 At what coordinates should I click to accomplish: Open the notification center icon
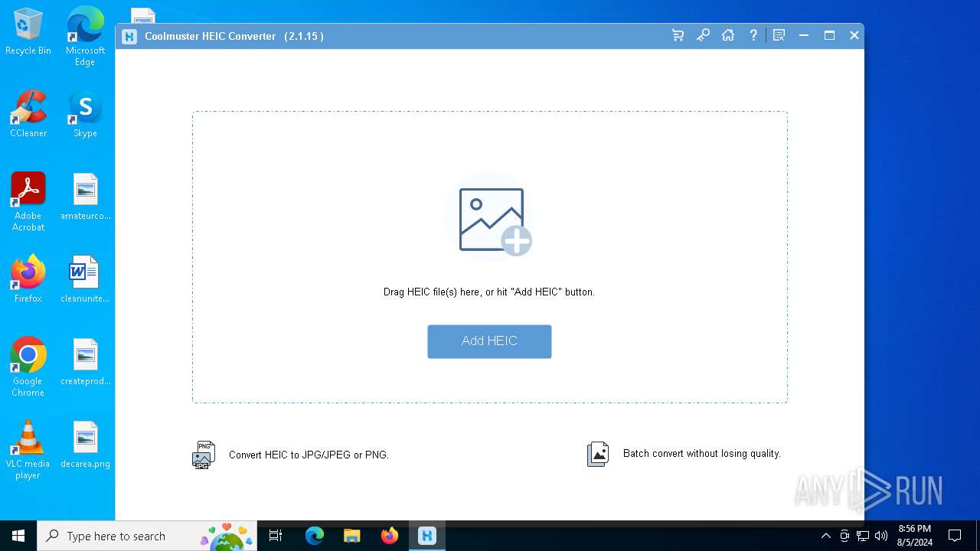pos(955,536)
